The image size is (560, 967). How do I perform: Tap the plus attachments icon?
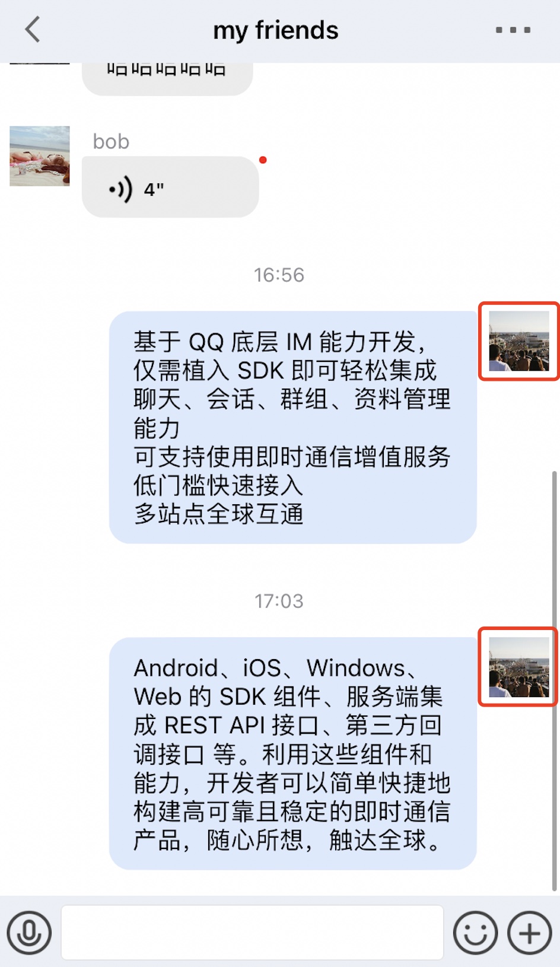(530, 933)
